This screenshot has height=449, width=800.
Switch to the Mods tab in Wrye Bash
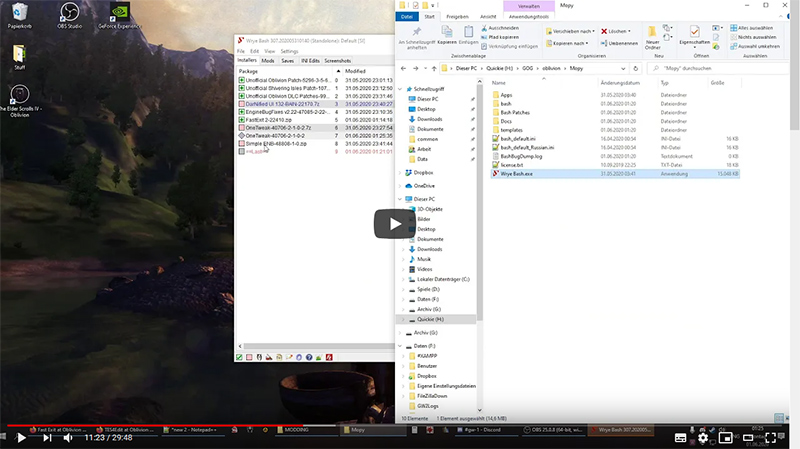pos(267,61)
